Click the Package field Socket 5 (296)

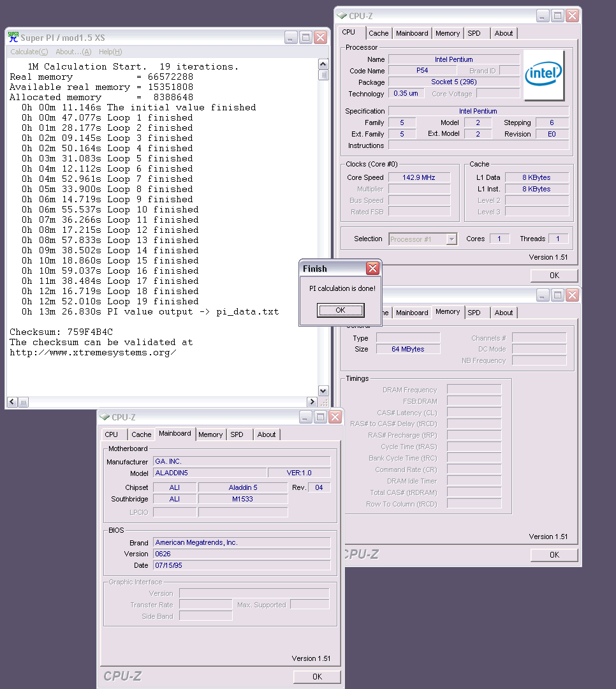[454, 82]
